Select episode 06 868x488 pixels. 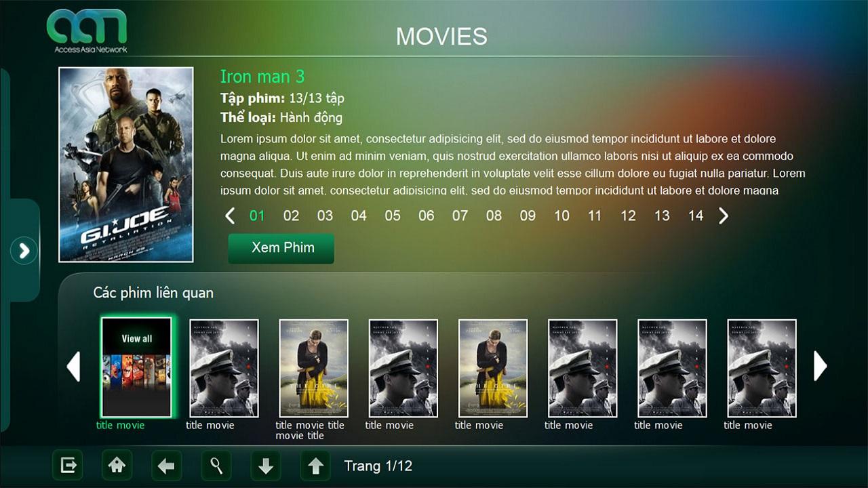(426, 216)
